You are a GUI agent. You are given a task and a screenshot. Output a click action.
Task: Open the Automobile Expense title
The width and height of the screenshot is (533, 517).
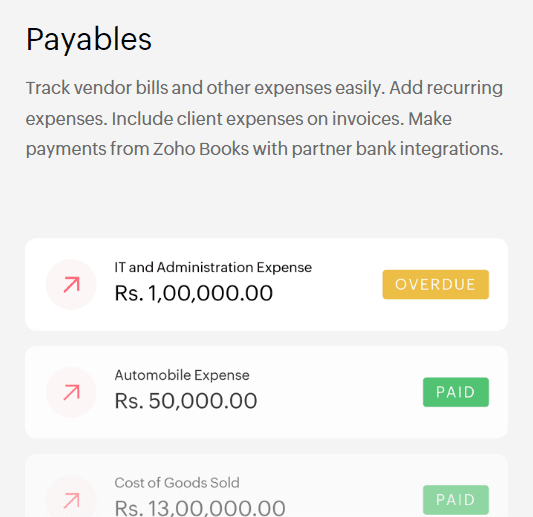[182, 375]
